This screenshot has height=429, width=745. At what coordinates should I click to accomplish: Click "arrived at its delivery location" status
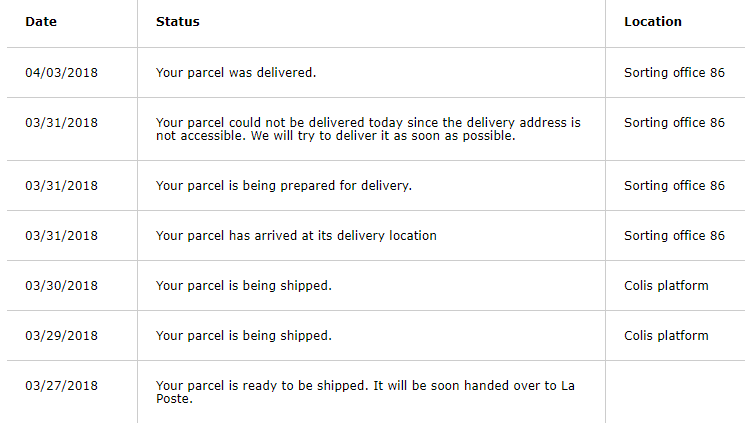tap(296, 236)
